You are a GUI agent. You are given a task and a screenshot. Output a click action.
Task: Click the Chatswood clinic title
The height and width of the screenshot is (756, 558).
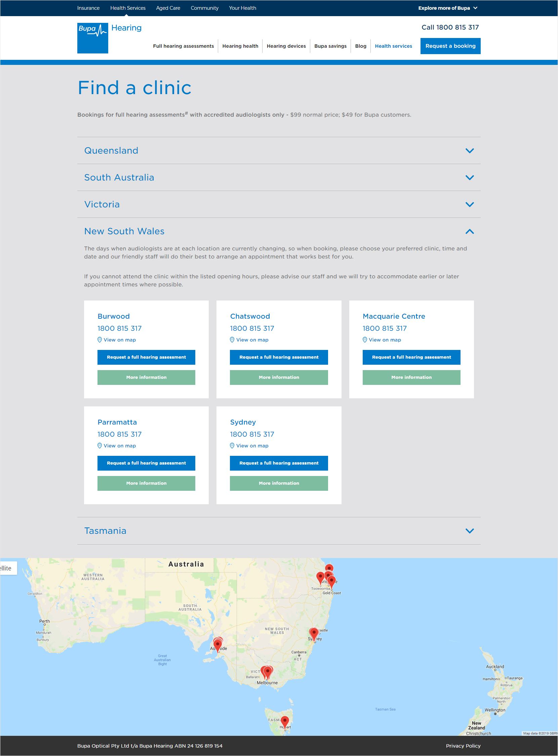(250, 317)
